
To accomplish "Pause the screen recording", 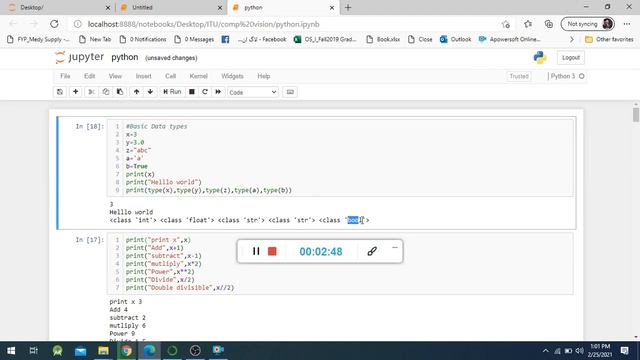I will pos(256,251).
